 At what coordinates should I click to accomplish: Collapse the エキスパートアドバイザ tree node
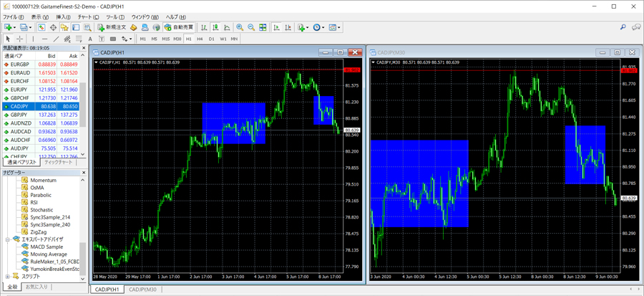8,239
